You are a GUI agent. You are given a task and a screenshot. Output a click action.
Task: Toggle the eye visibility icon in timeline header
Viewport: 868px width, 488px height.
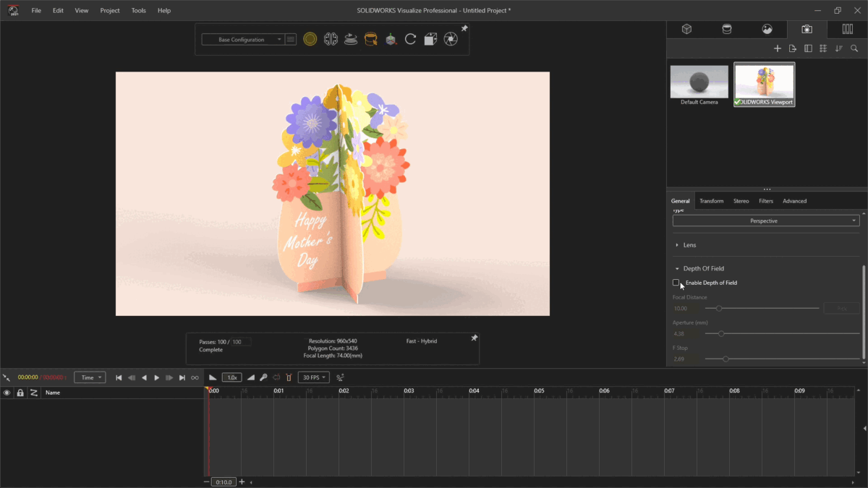(7, 392)
